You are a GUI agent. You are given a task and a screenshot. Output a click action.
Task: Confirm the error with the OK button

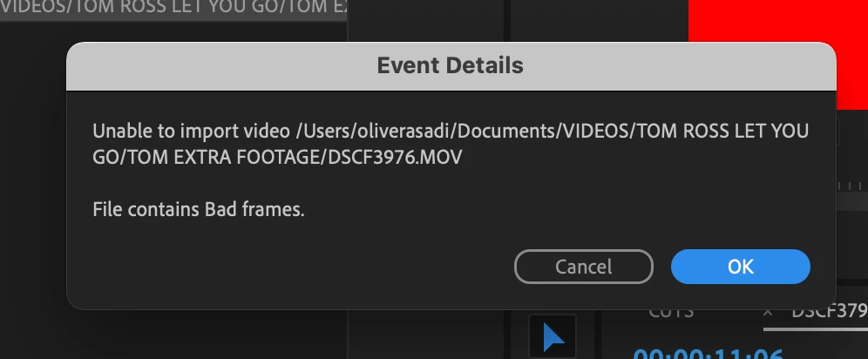pos(740,267)
